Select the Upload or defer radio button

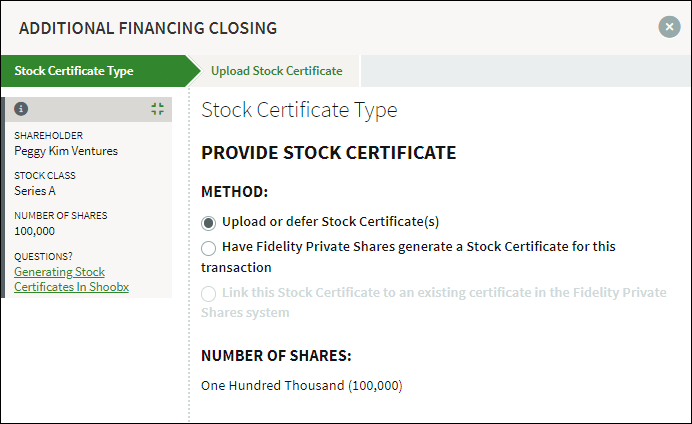(208, 223)
